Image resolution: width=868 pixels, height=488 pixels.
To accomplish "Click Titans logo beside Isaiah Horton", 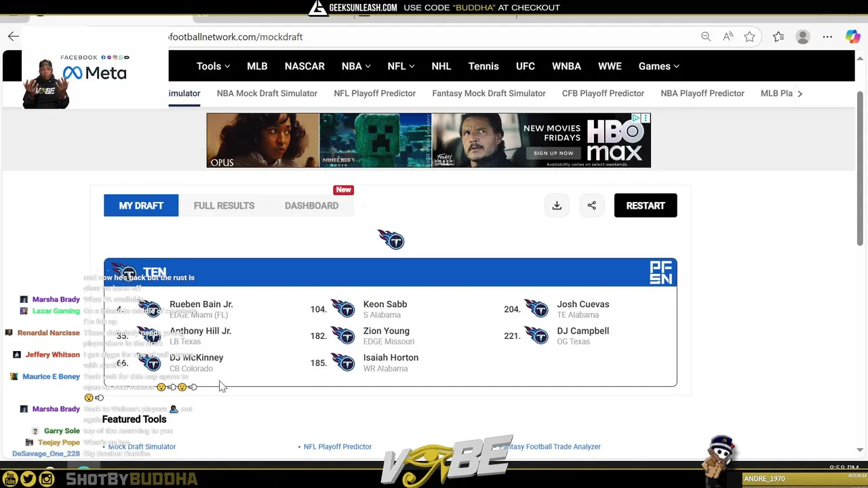I will click(343, 363).
